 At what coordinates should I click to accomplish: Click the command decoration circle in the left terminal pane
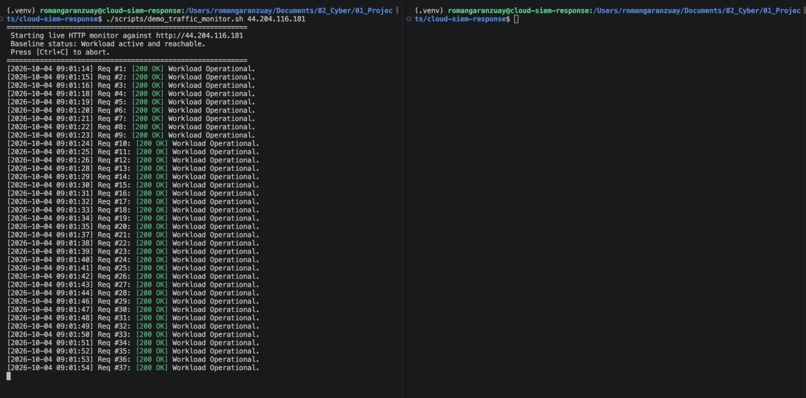[3, 19]
